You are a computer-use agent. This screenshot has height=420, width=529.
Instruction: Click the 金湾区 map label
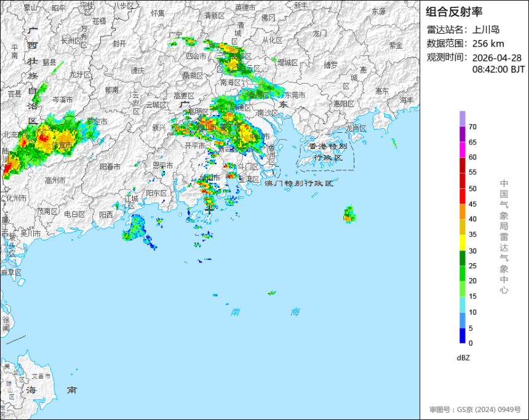point(249,180)
